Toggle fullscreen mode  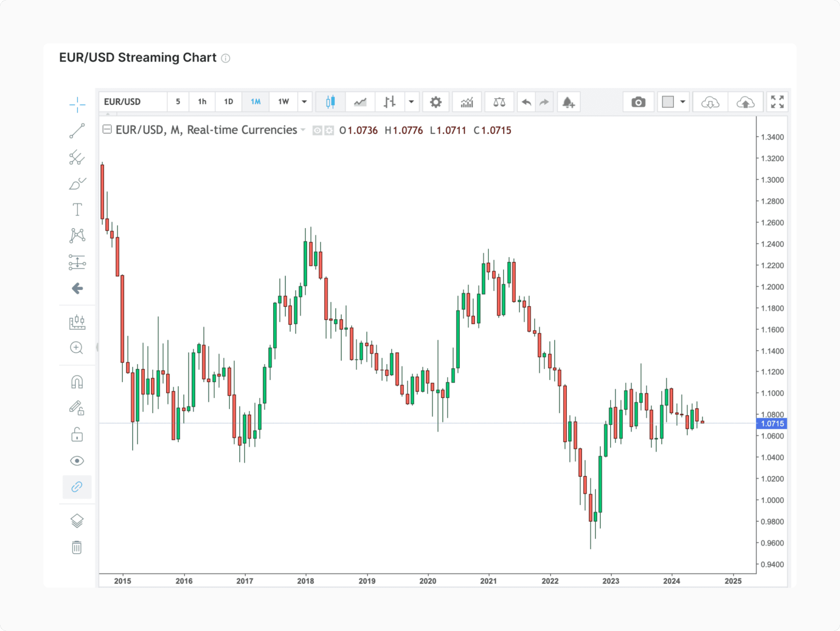(777, 102)
